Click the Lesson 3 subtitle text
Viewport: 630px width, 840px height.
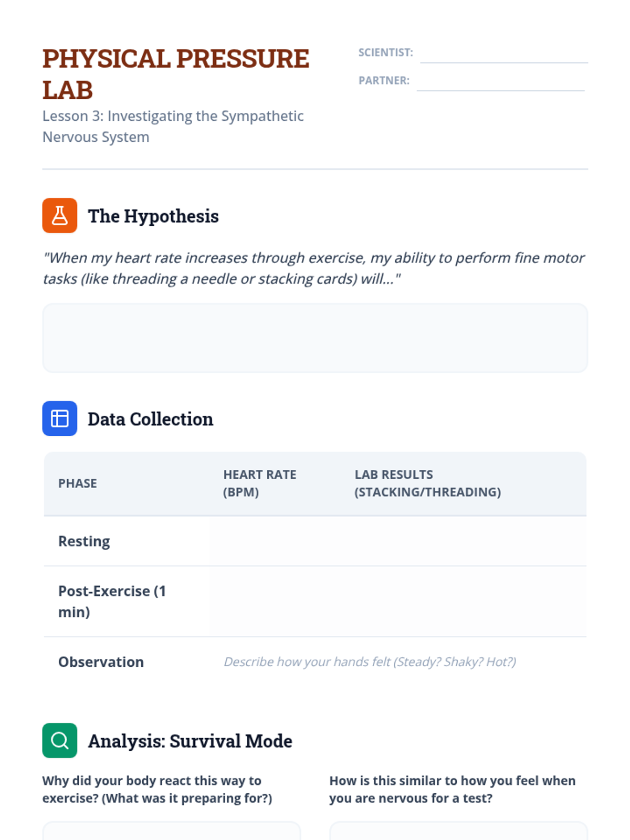[173, 127]
